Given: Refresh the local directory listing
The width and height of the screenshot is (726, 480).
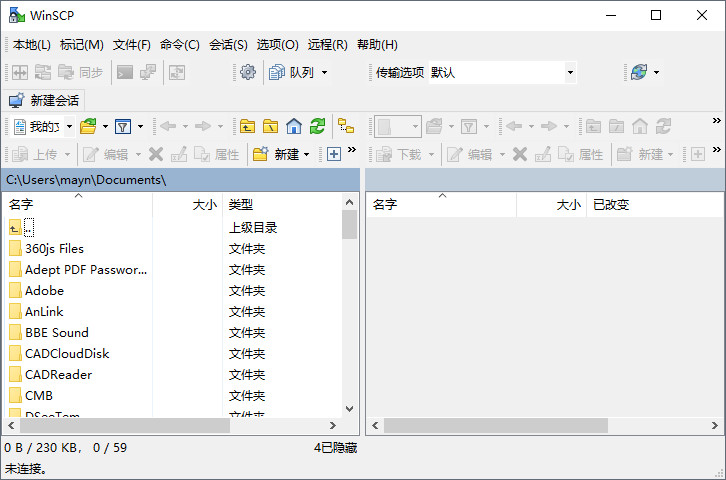Looking at the screenshot, I should (x=317, y=126).
